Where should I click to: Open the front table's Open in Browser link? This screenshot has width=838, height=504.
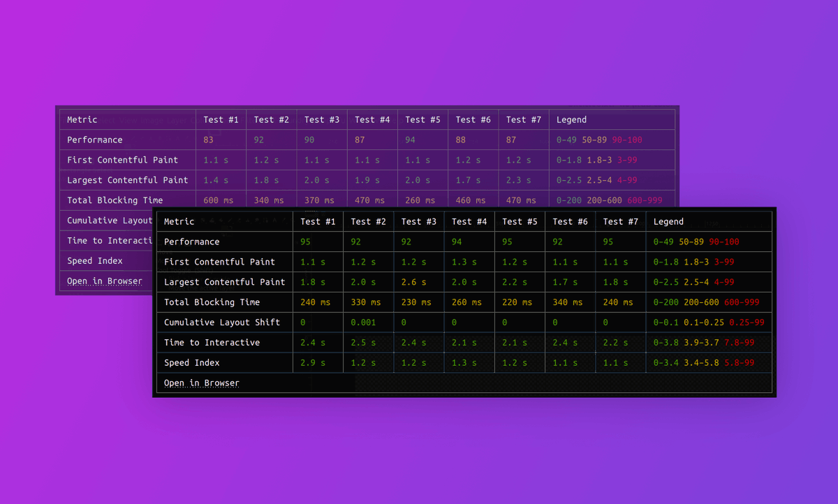click(202, 383)
